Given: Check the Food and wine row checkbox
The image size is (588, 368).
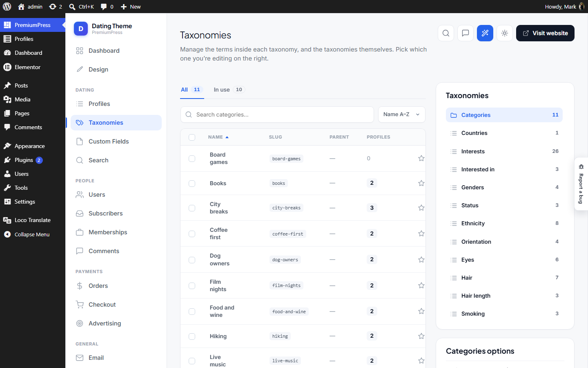Looking at the screenshot, I should (192, 312).
